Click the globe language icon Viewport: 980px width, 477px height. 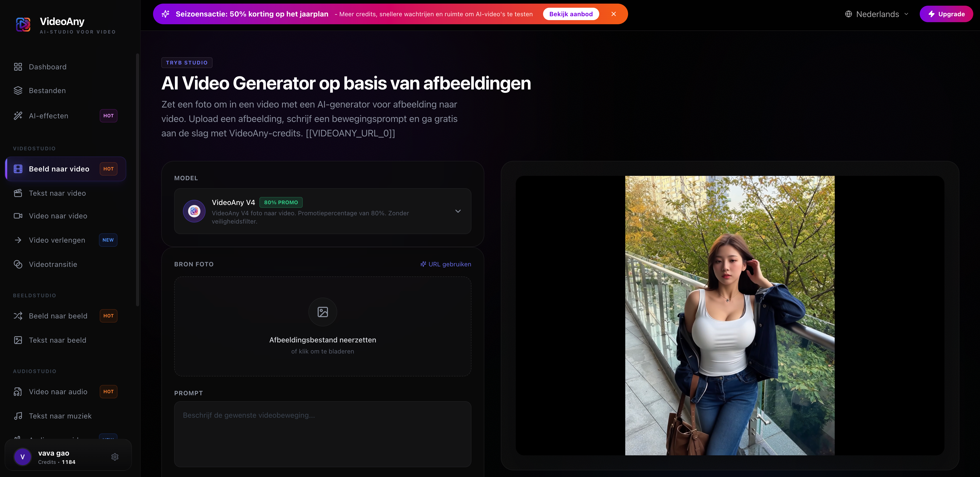pyautogui.click(x=848, y=14)
